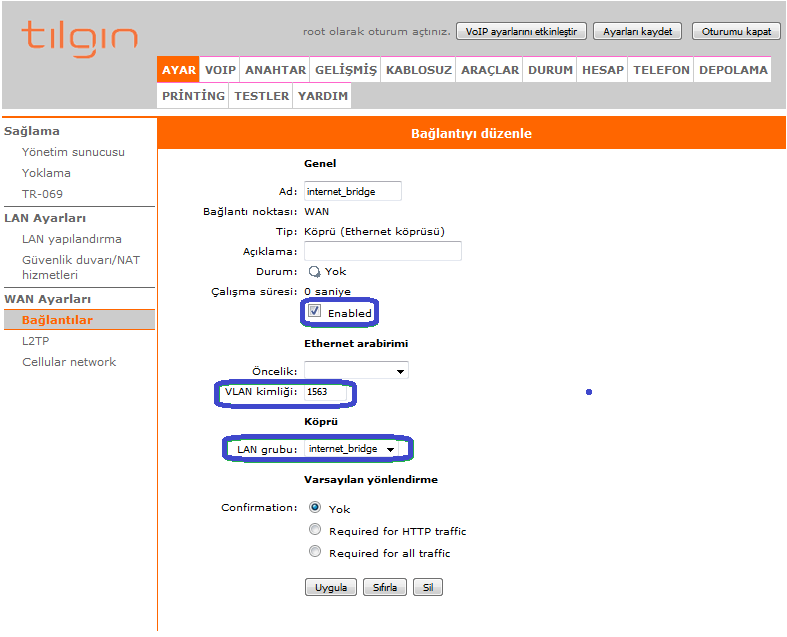Select Required for all traffic option
Image resolution: width=787 pixels, height=637 pixels.
point(315,552)
